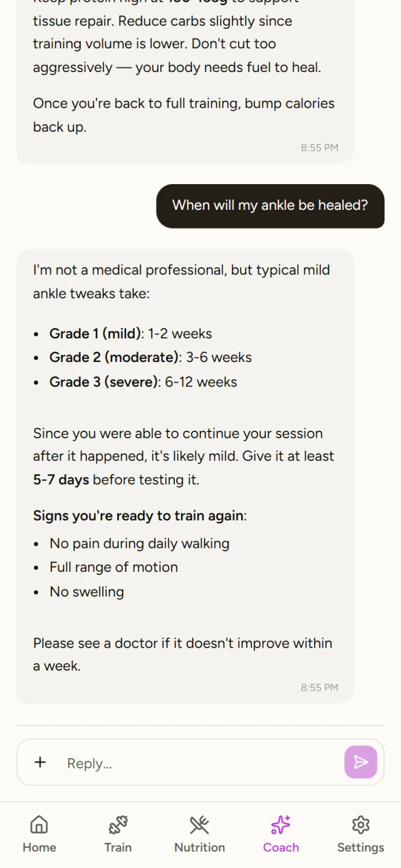Send message with paper plane button
401x868 pixels.
pos(361,762)
